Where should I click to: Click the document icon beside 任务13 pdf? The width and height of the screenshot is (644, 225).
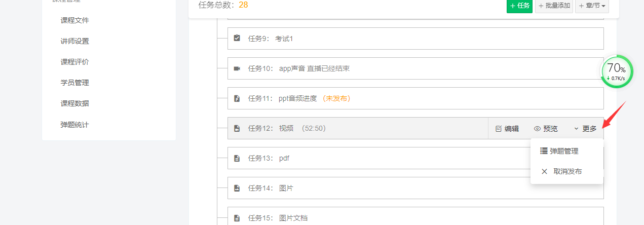tap(237, 158)
